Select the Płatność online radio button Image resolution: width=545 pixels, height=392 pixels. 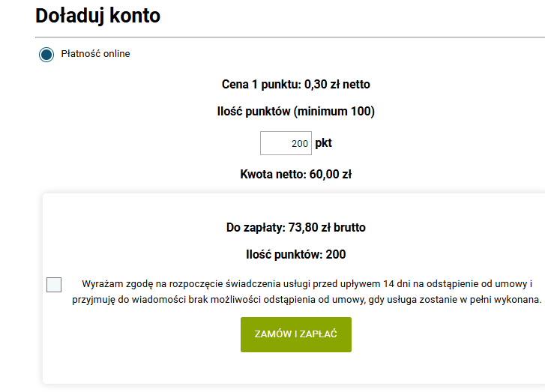coord(46,54)
